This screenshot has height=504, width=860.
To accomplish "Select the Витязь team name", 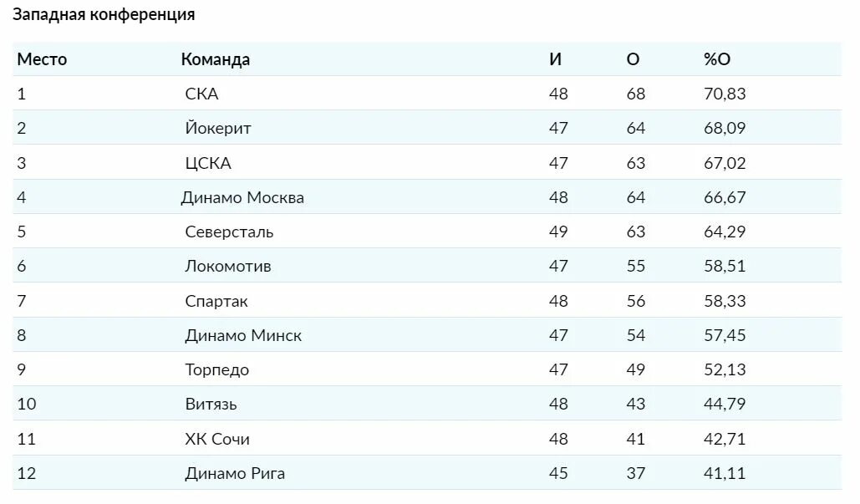I will point(211,404).
